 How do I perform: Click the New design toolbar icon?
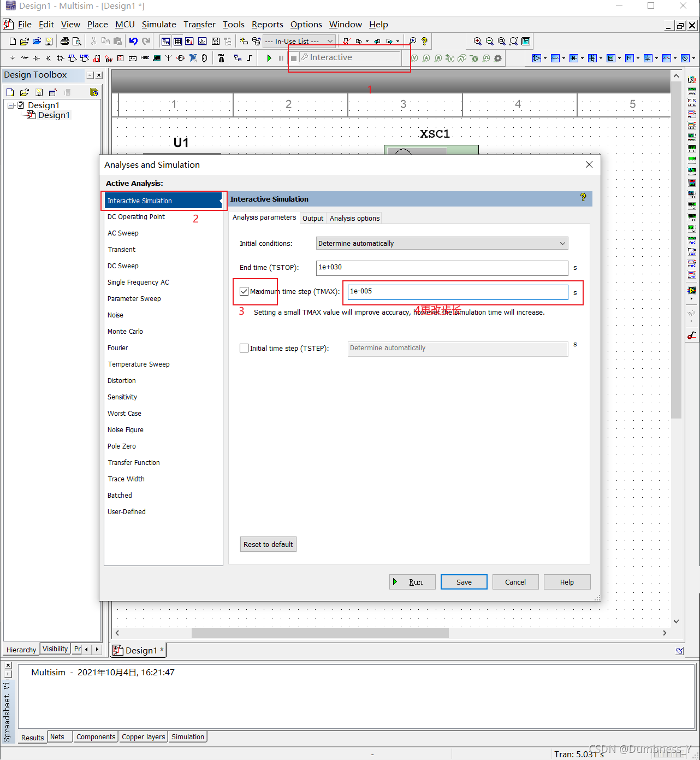[x=13, y=41]
